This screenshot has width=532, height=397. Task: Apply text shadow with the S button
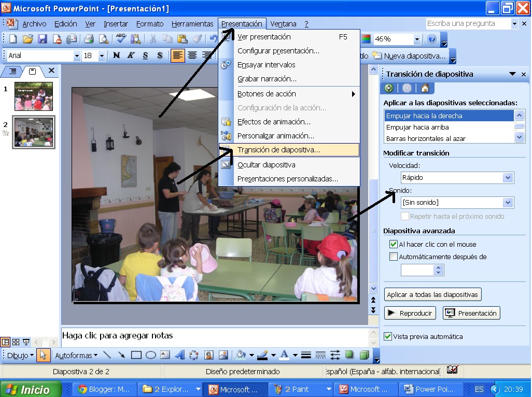click(160, 55)
